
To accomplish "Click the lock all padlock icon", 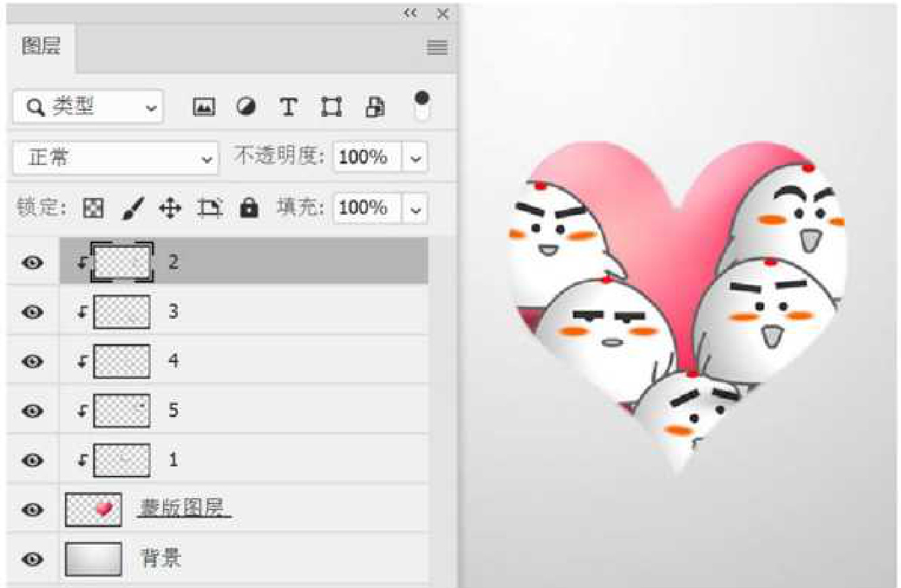I will point(249,208).
